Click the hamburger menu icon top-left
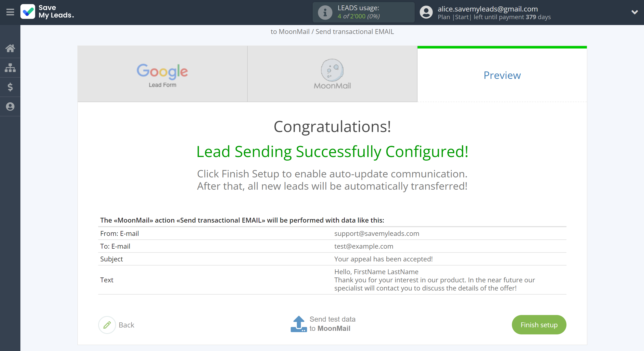The height and width of the screenshot is (351, 644). [x=9, y=12]
